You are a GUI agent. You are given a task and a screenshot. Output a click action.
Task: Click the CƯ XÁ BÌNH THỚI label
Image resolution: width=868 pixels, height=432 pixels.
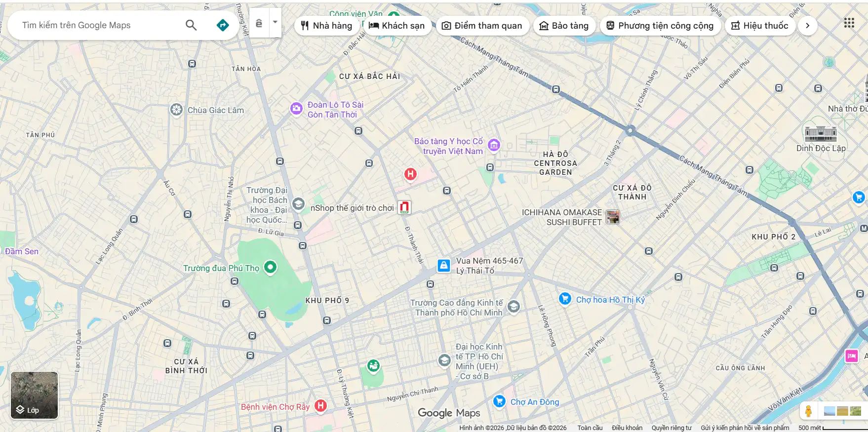(x=186, y=366)
